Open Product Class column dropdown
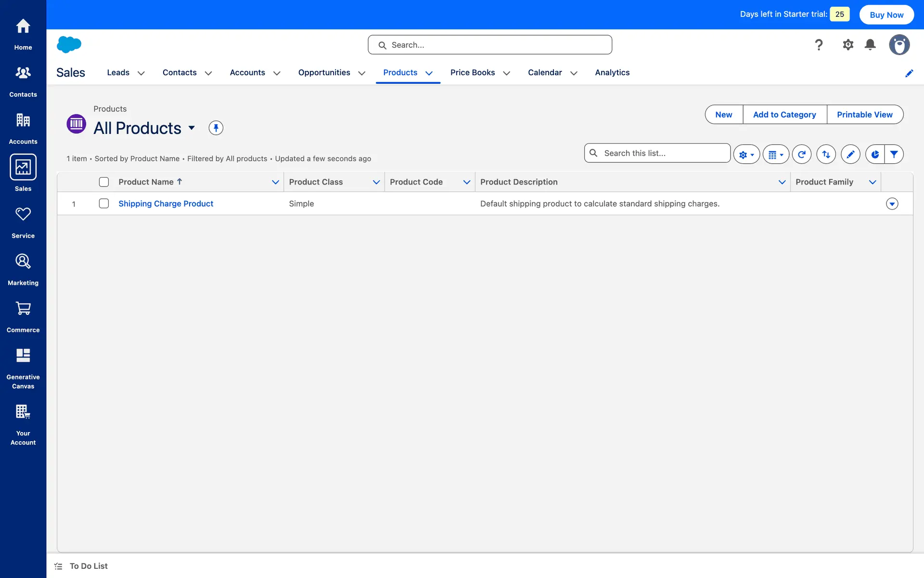This screenshot has width=924, height=578. [x=376, y=182]
